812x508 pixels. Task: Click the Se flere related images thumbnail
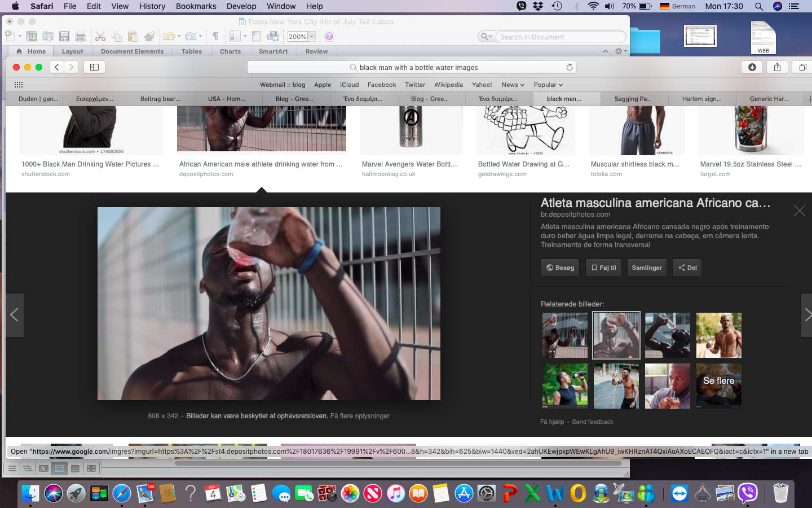pos(718,386)
